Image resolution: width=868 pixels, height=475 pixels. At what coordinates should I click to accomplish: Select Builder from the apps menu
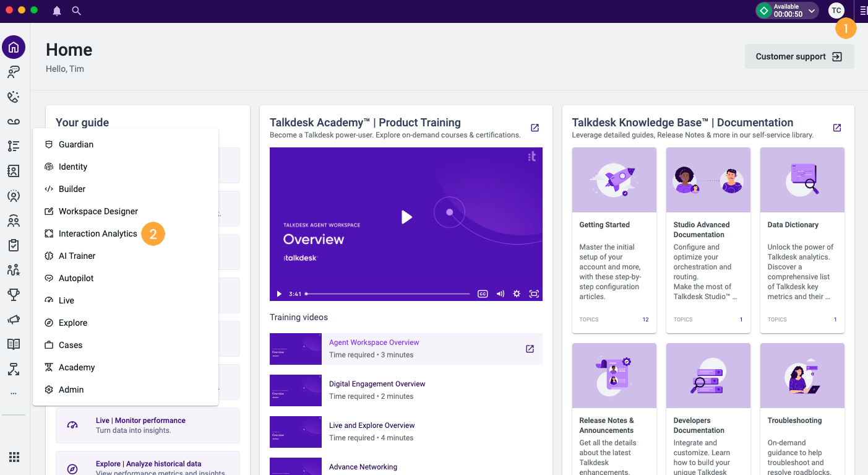point(126,189)
